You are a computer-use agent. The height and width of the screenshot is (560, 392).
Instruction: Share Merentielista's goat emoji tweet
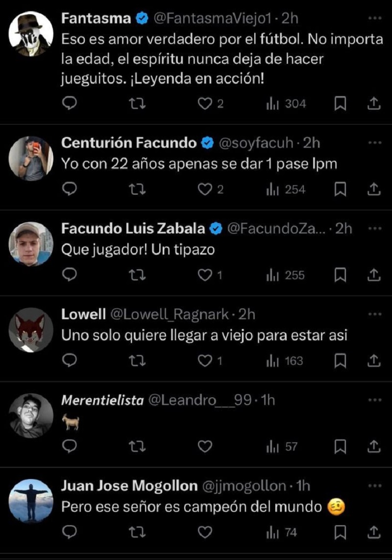pos(373,447)
